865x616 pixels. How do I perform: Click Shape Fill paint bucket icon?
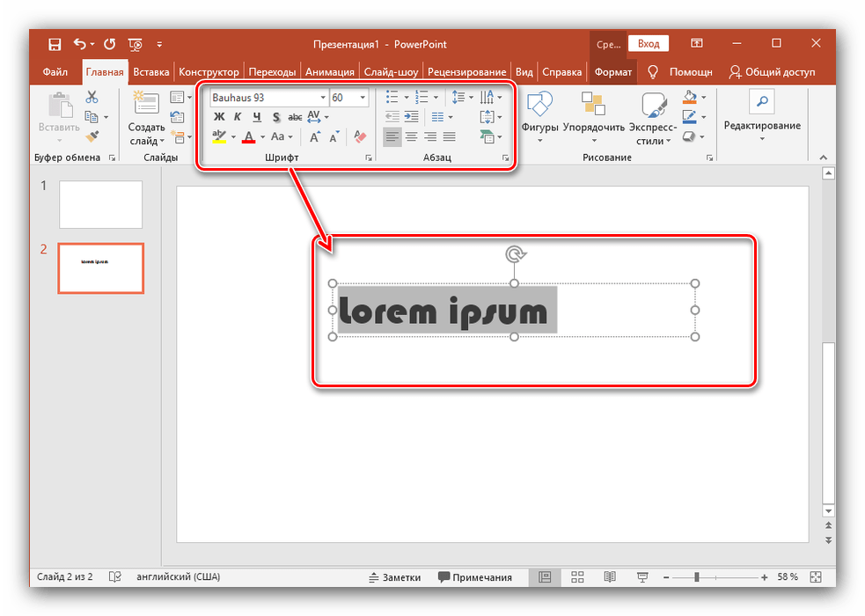690,98
